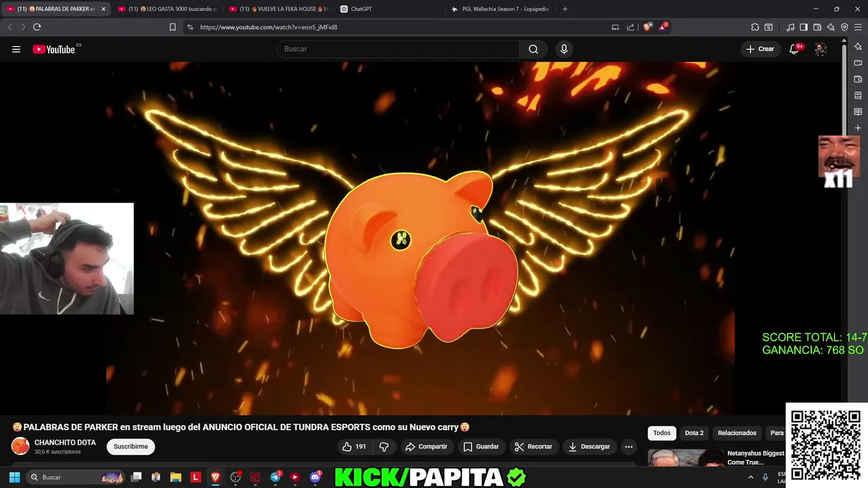Switch to the LEO GASTA 5000 tab

point(167,9)
